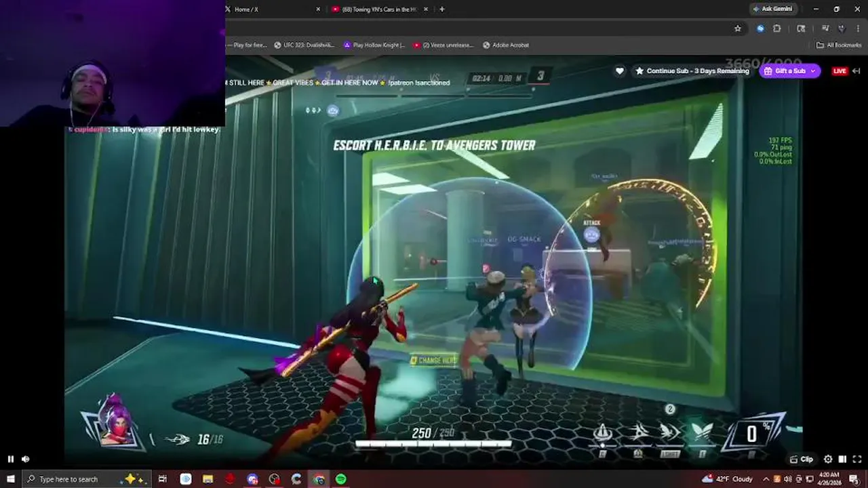Open the white C-shaped app on taskbar
This screenshot has width=868, height=488.
pyautogui.click(x=296, y=479)
